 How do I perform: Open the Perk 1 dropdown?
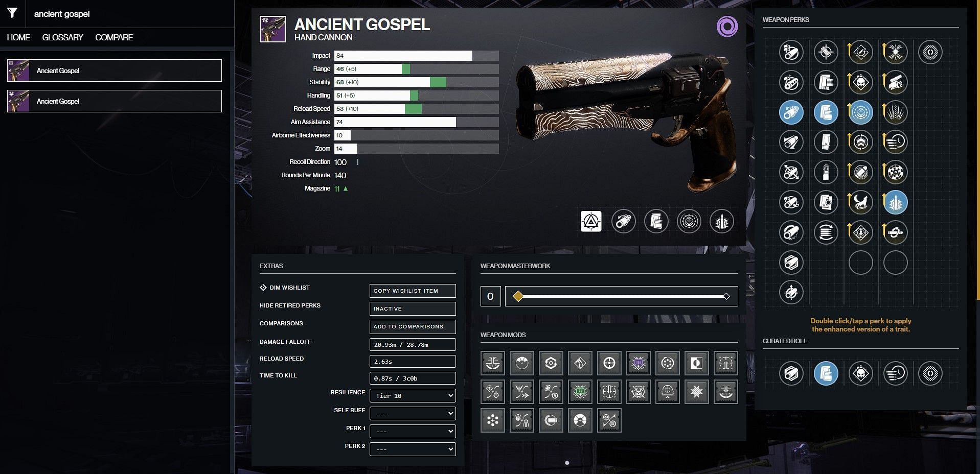coord(413,431)
